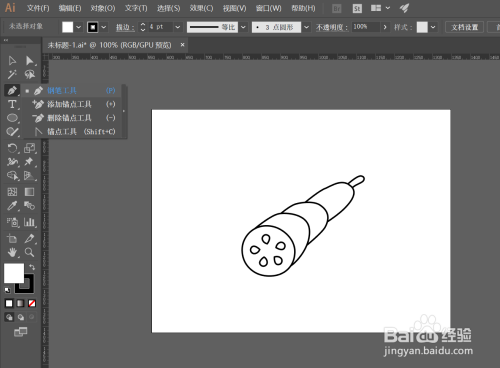The height and width of the screenshot is (368, 500).
Task: Set paint mode to None
Action: (32, 303)
